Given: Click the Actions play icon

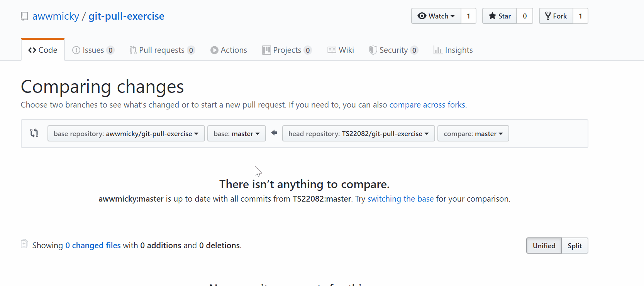Looking at the screenshot, I should [214, 50].
